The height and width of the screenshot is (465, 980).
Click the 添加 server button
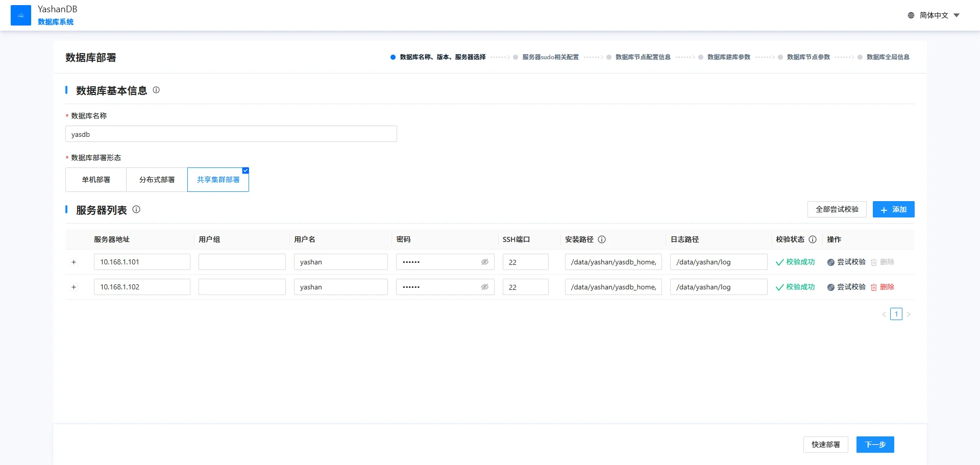click(893, 209)
